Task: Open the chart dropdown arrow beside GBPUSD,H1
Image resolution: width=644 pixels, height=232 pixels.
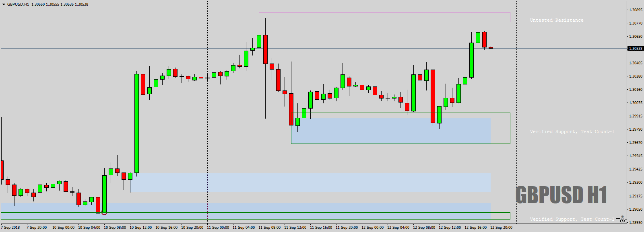Action: [x=4, y=4]
